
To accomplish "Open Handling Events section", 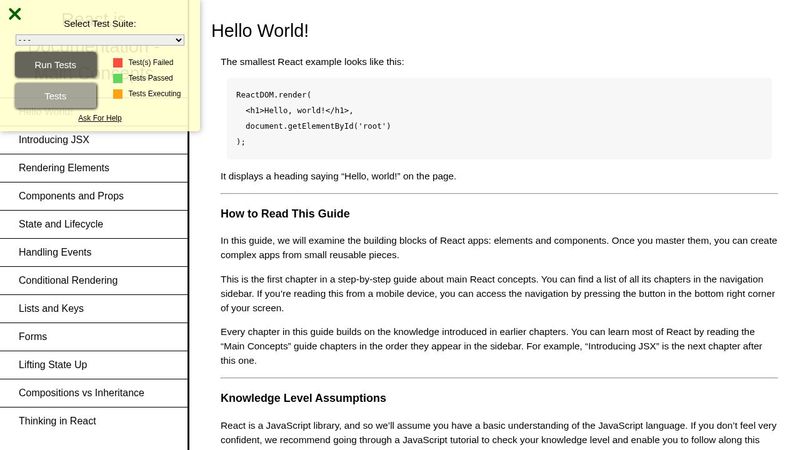I will (x=94, y=252).
